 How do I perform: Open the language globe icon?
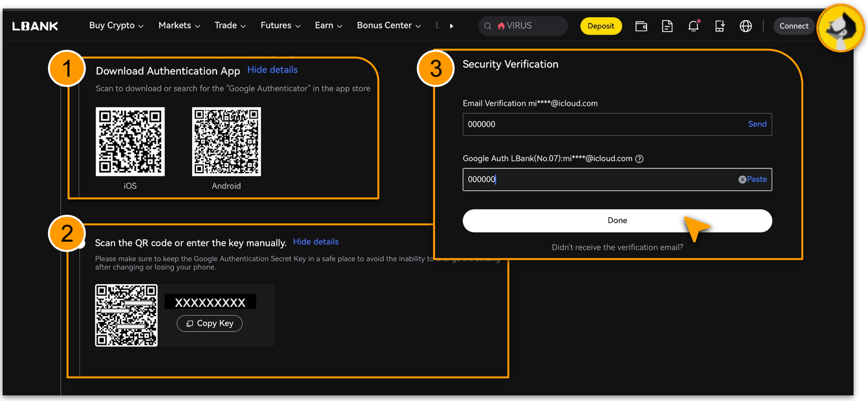click(746, 26)
